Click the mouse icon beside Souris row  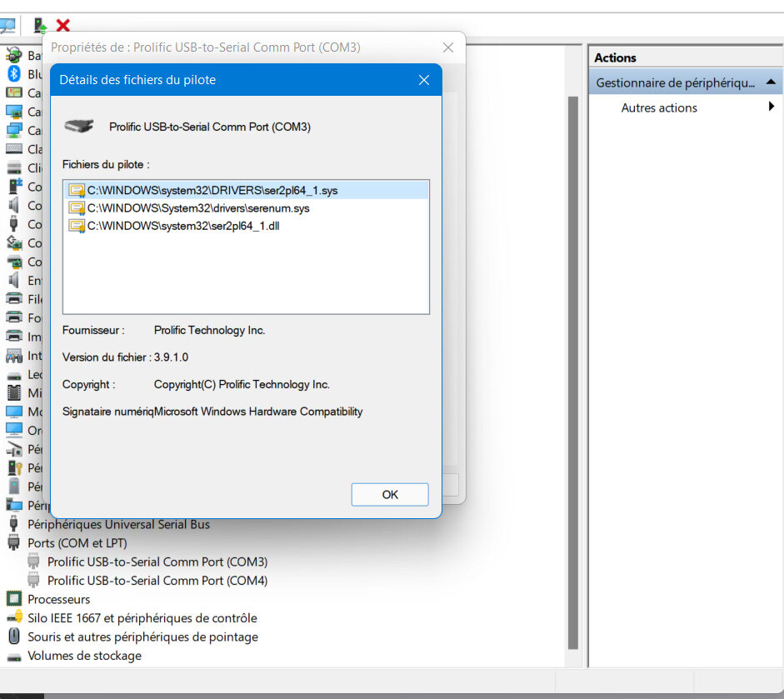[x=14, y=636]
